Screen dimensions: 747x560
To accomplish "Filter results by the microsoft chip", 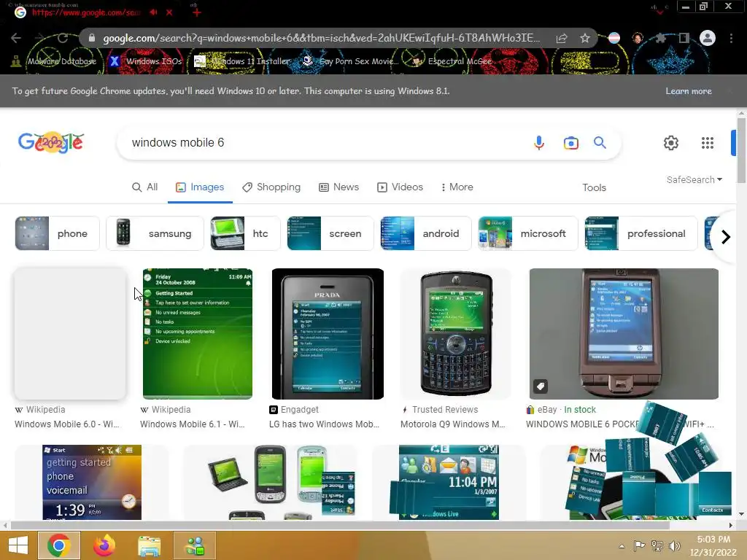I will [x=528, y=233].
